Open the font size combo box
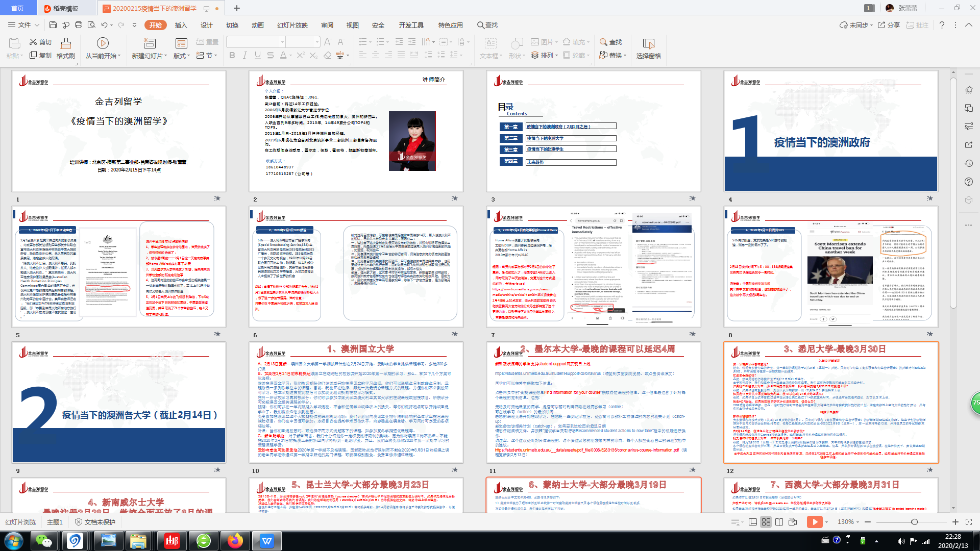This screenshot has width=980, height=551. click(303, 42)
